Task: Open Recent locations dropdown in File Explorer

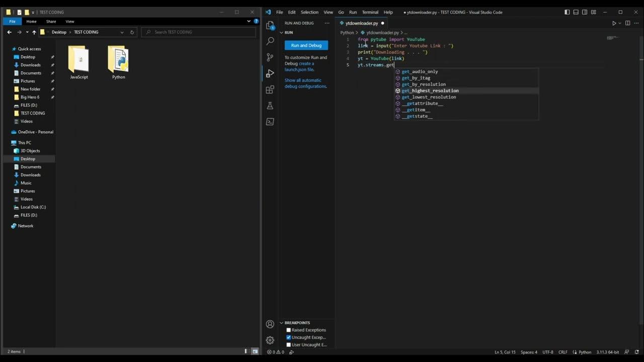Action: click(27, 32)
